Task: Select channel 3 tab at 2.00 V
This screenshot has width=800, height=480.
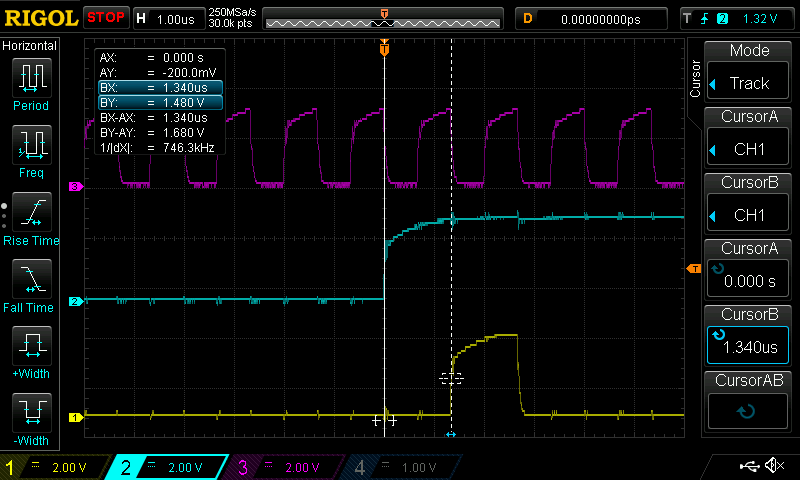Action: point(284,467)
